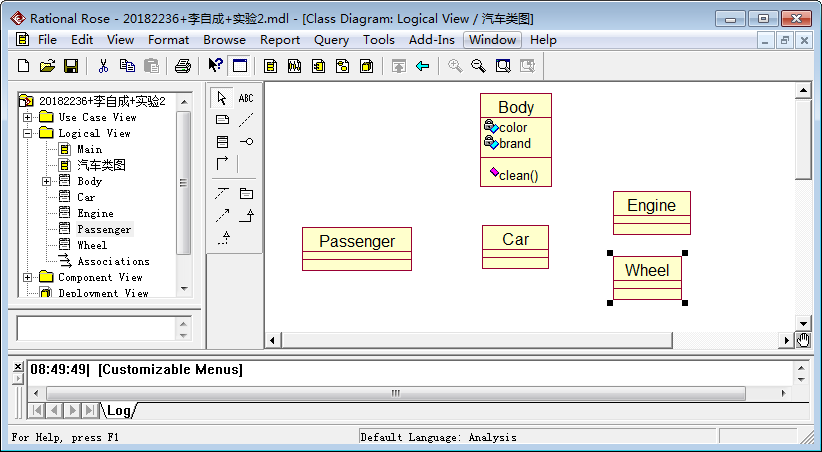
Task: Switch to the Log tab
Action: coord(119,411)
